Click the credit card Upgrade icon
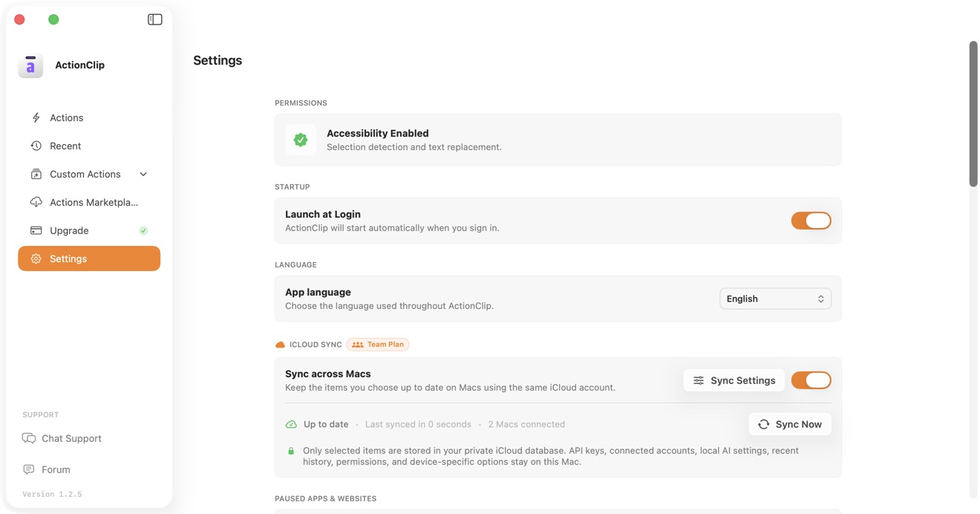The image size is (980, 514). click(x=36, y=230)
